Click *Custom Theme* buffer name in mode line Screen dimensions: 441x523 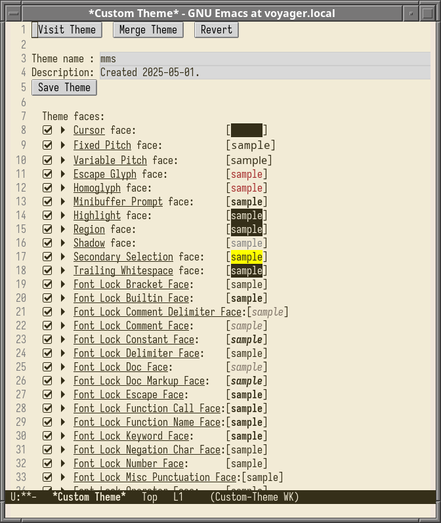click(x=89, y=497)
